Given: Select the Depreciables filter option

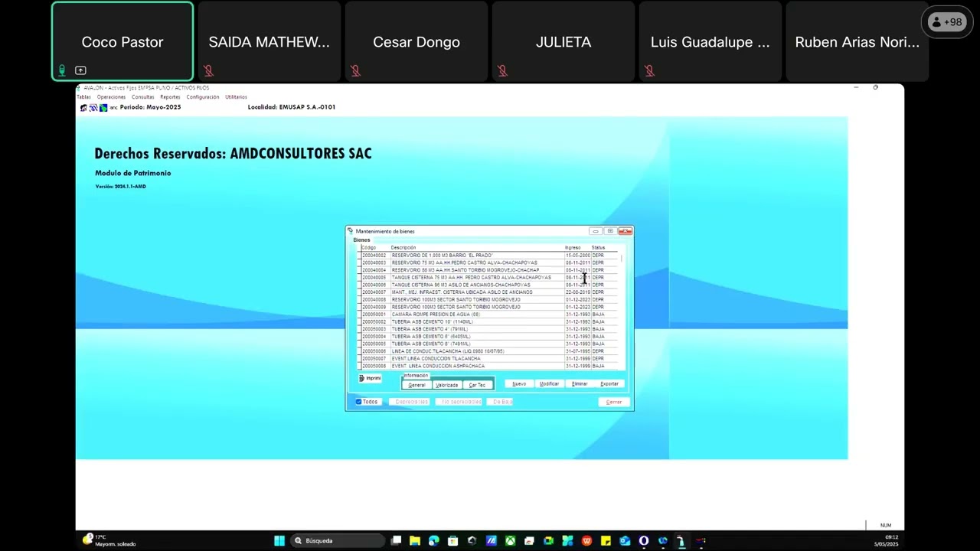Looking at the screenshot, I should click(x=409, y=402).
